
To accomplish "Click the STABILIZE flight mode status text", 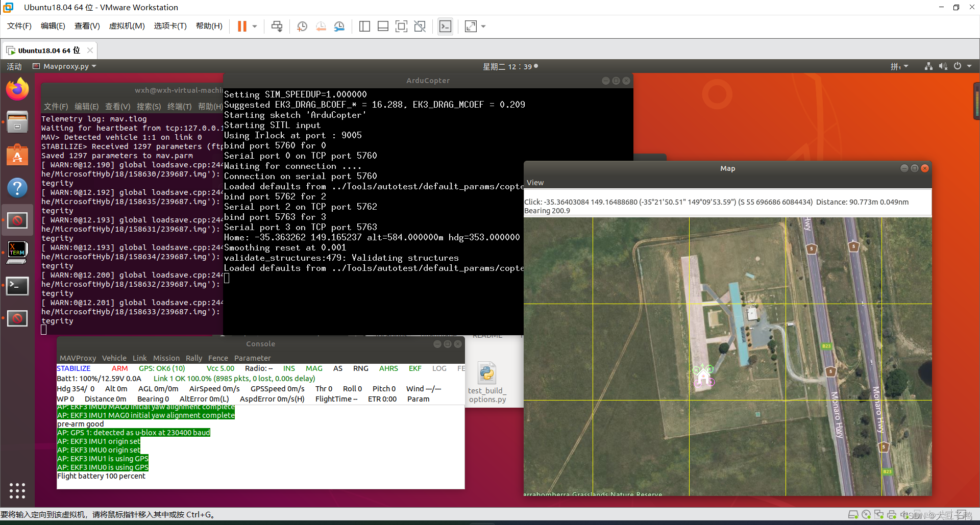I will pyautogui.click(x=73, y=368).
